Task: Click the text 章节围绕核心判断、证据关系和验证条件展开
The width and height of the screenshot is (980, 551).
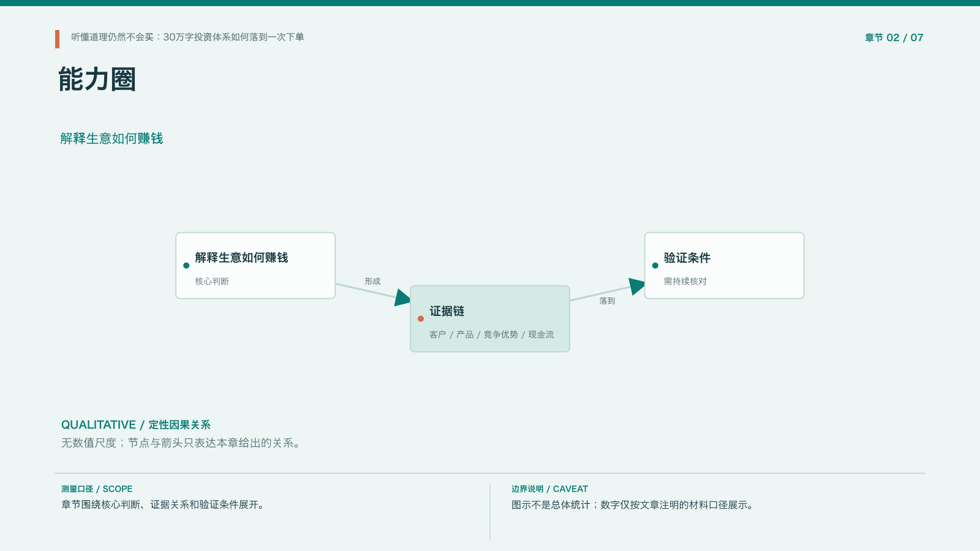Action: [x=163, y=505]
